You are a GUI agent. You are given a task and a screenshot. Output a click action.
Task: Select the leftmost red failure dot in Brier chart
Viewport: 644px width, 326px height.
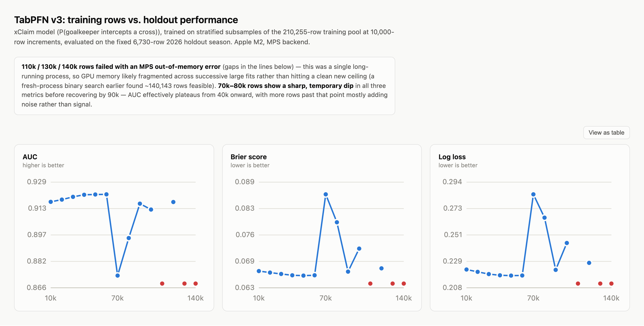[x=370, y=283]
